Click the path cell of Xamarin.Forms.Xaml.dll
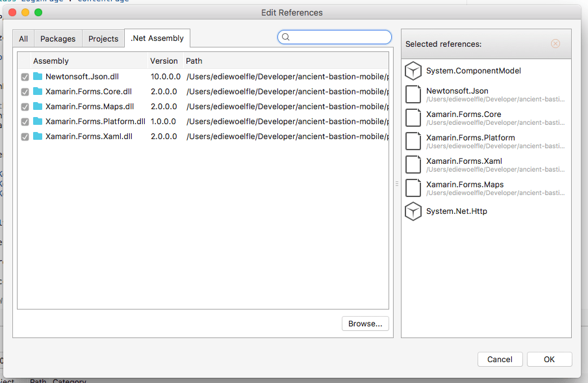The width and height of the screenshot is (588, 383). [x=287, y=137]
